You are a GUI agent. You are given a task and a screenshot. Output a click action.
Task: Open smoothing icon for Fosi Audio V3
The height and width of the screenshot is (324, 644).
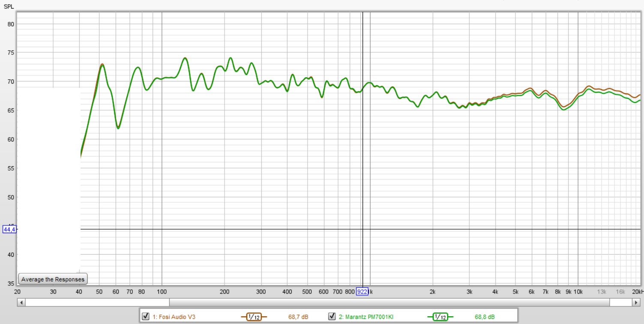(254, 317)
